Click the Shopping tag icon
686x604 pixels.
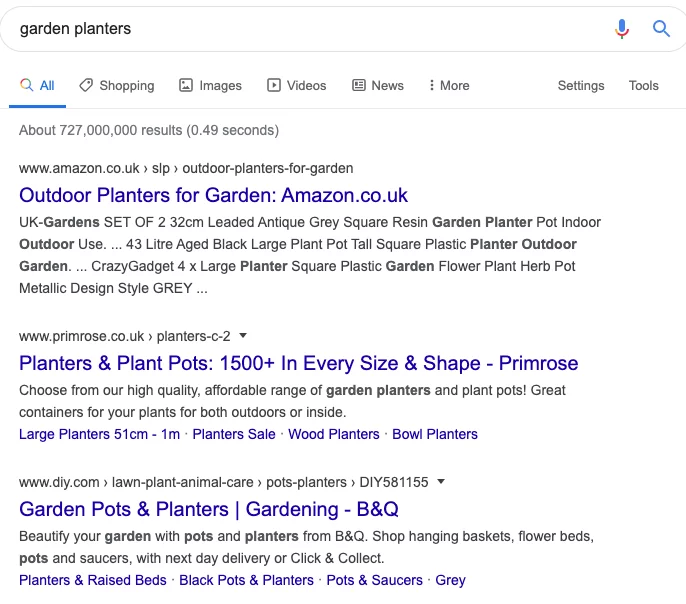86,85
